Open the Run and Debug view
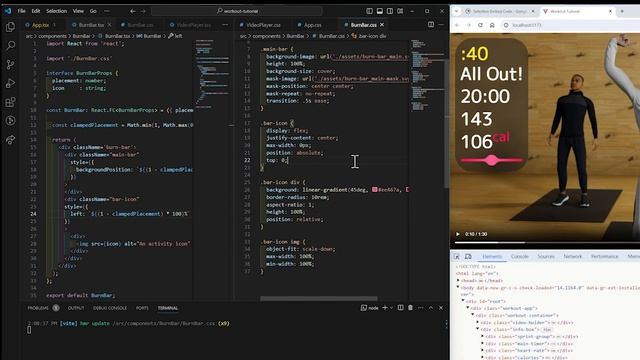This screenshot has height=360, width=640. (11, 83)
